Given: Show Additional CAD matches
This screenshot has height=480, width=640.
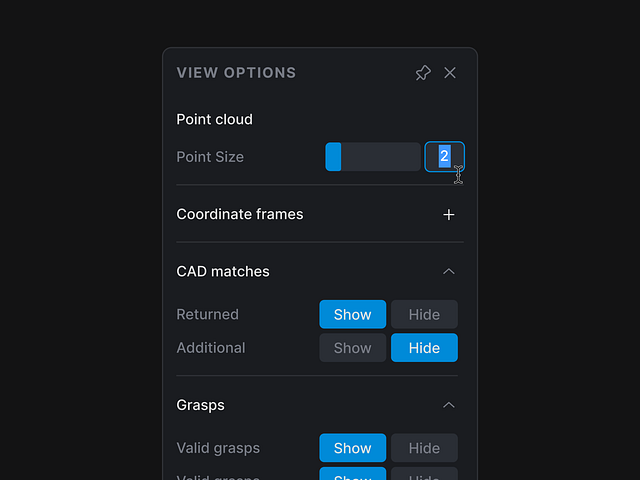Looking at the screenshot, I should (x=352, y=348).
